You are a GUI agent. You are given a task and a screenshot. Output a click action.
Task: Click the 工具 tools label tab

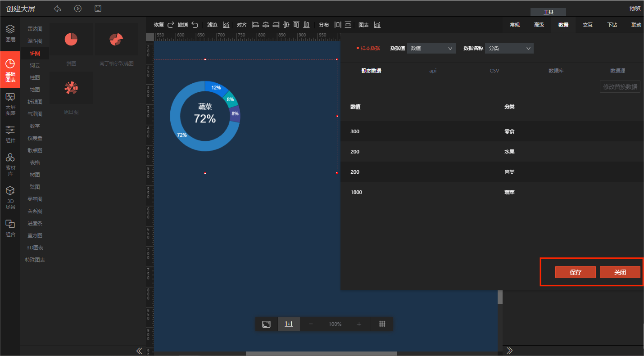tap(548, 12)
